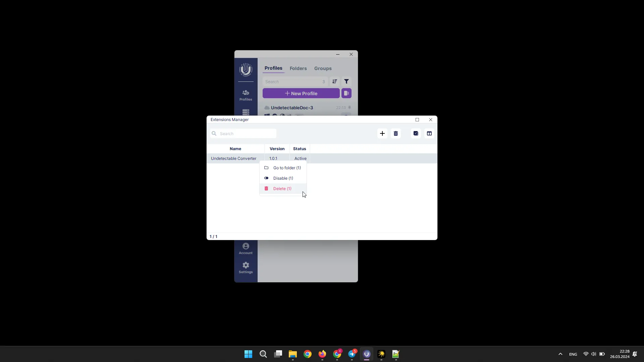Viewport: 644px width, 362px height.
Task: Toggle the extensions panel maximize button
Action: pos(417,119)
